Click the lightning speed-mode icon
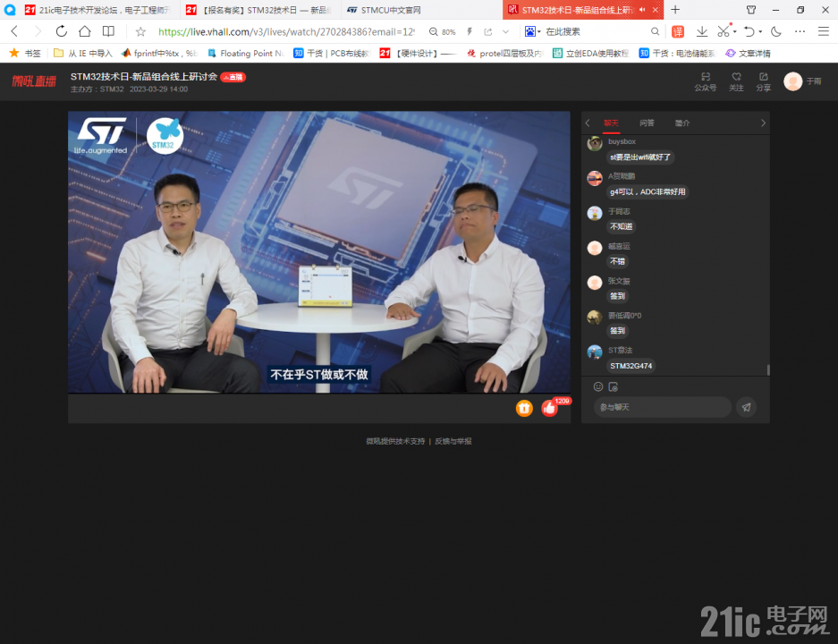This screenshot has height=644, width=838. (470, 32)
